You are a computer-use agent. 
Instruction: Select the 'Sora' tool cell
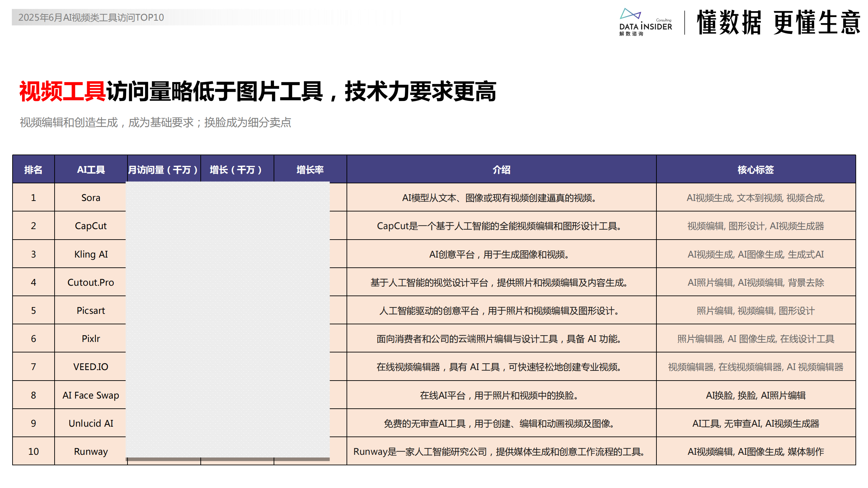click(91, 198)
